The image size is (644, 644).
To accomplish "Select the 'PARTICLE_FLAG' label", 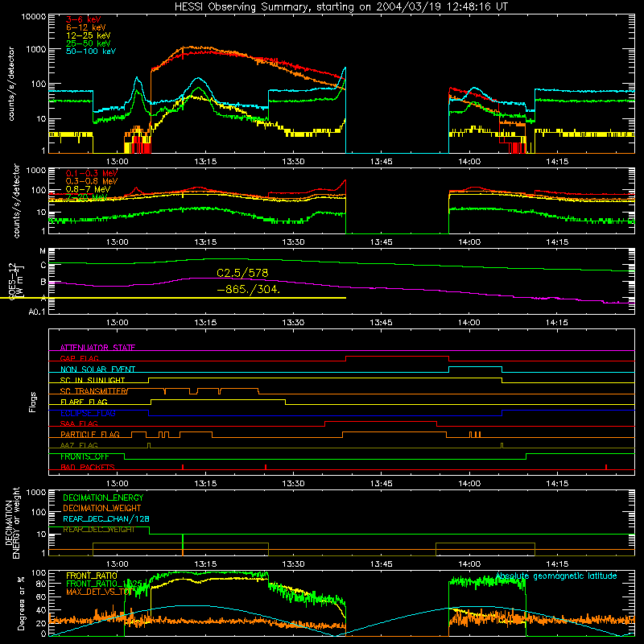I will pyautogui.click(x=90, y=435).
